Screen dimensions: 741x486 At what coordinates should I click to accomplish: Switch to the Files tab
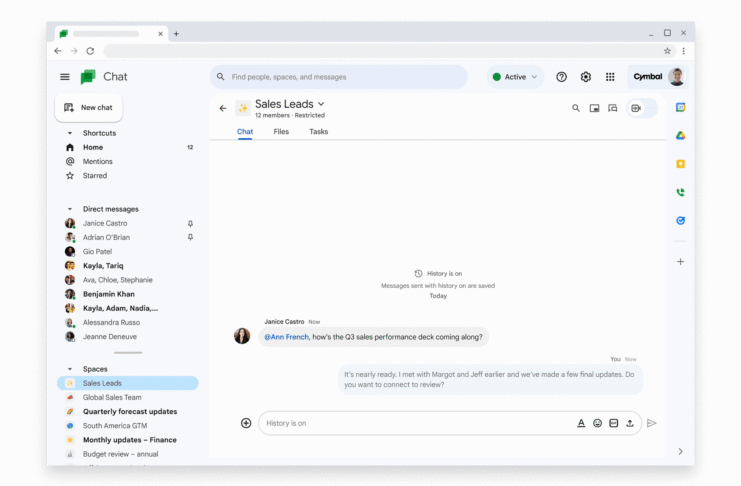pyautogui.click(x=281, y=132)
